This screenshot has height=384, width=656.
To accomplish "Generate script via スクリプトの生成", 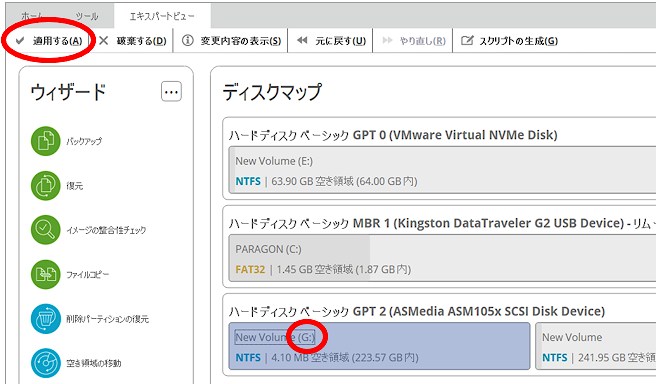I will [509, 41].
